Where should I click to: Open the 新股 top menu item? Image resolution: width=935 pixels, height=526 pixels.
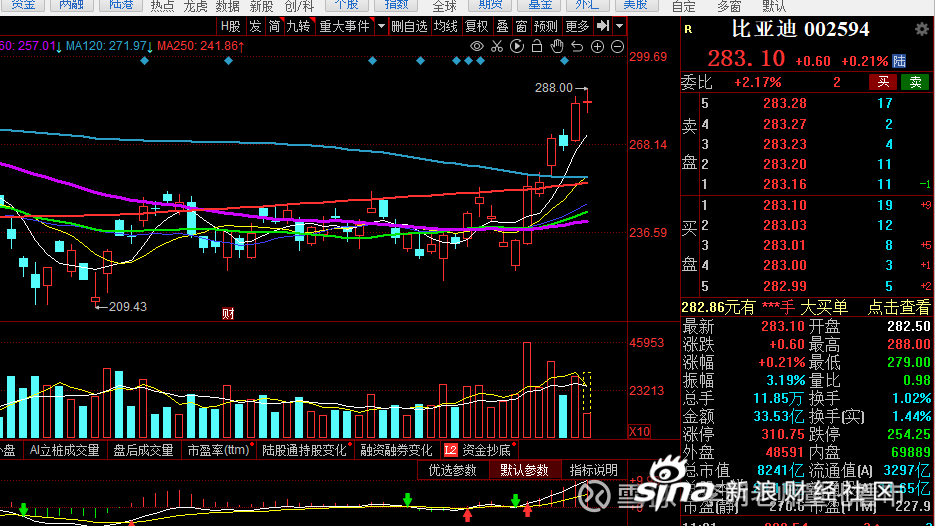[261, 7]
